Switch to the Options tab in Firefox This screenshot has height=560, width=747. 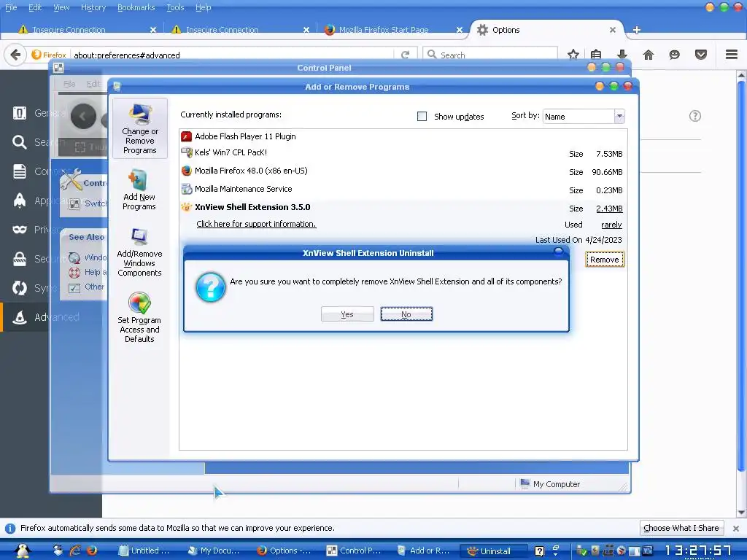(x=546, y=29)
